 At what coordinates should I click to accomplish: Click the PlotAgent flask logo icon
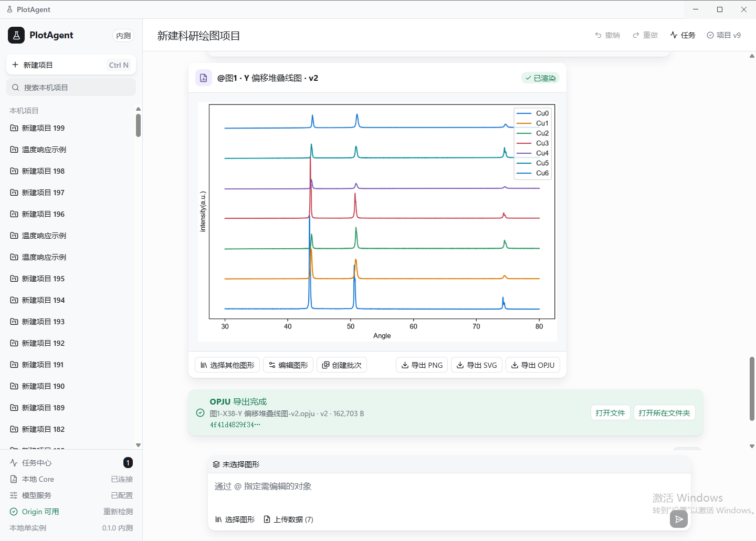pos(16,35)
